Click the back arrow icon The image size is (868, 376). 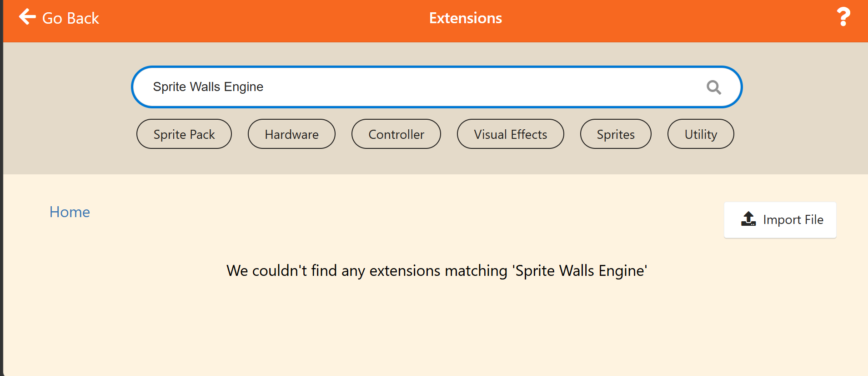coord(27,17)
